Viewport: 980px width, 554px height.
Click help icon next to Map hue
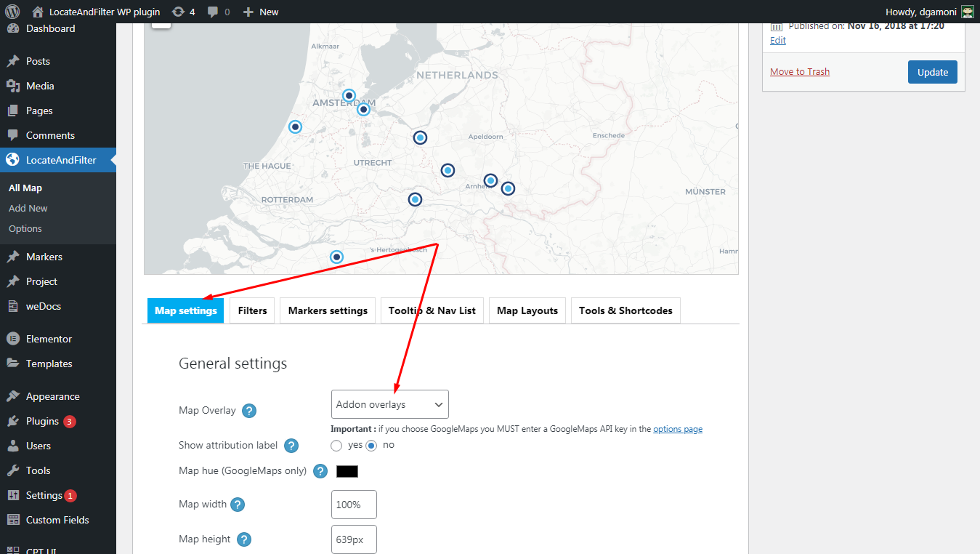(320, 471)
